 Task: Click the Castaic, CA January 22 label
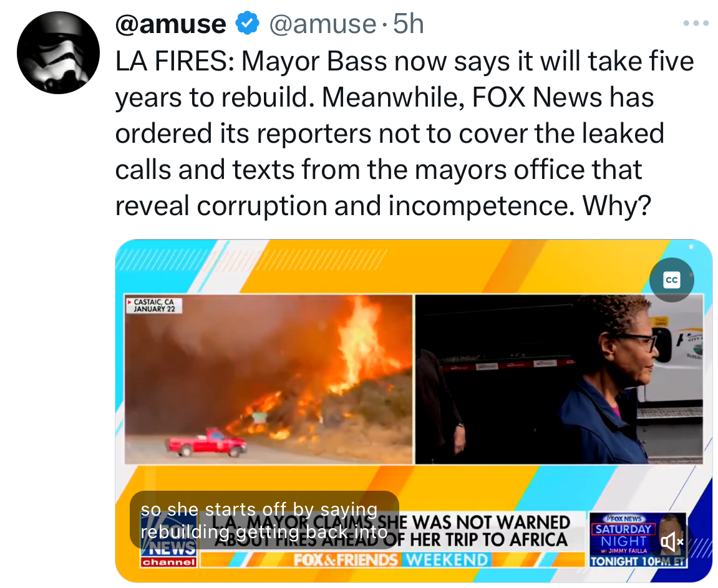click(154, 305)
